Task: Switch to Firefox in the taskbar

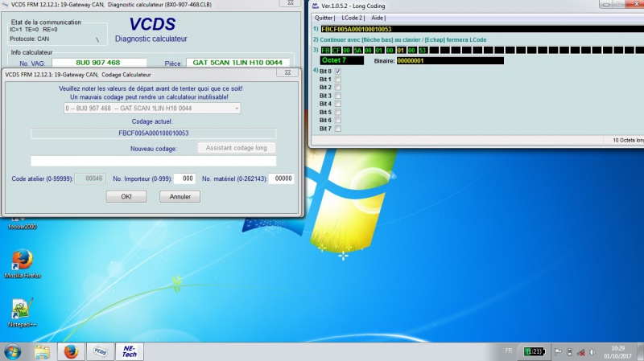Action: (x=71, y=351)
